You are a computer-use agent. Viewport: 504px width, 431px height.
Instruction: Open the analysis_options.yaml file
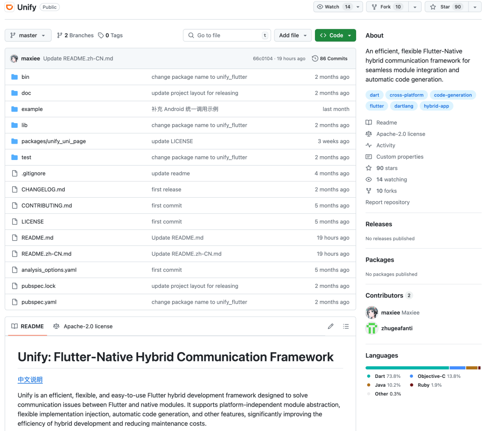pos(49,270)
